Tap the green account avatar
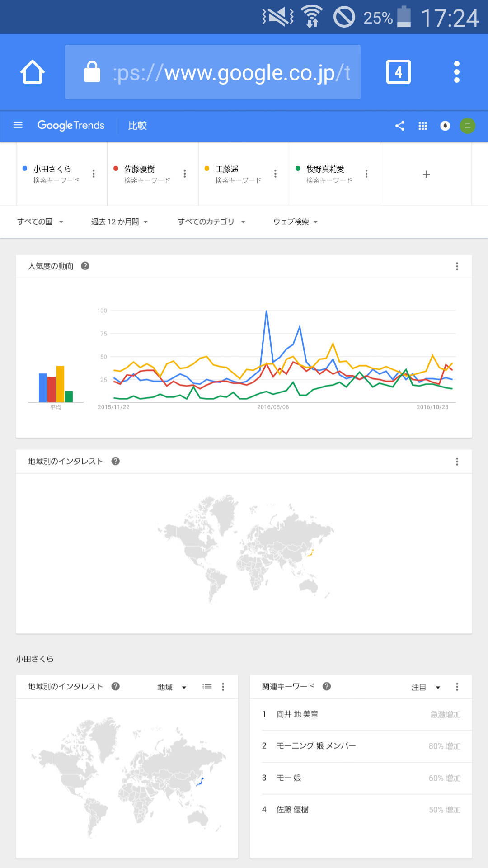The width and height of the screenshot is (488, 868). (468, 126)
